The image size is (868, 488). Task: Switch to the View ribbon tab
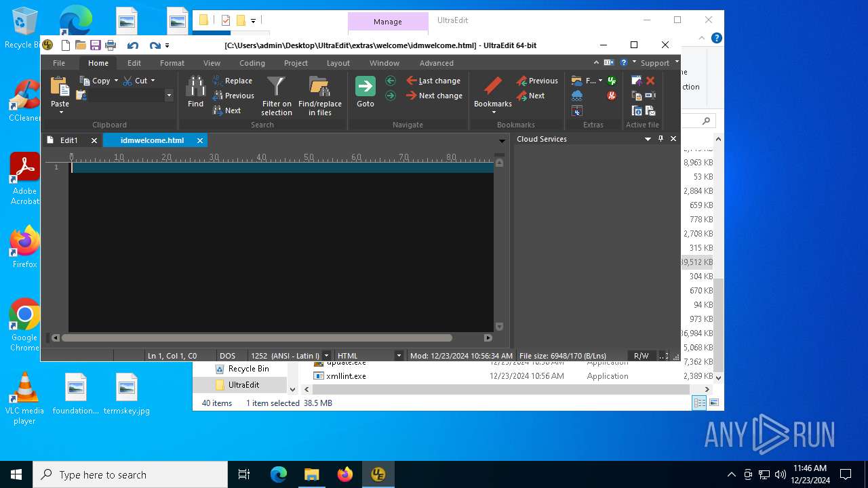click(x=212, y=63)
